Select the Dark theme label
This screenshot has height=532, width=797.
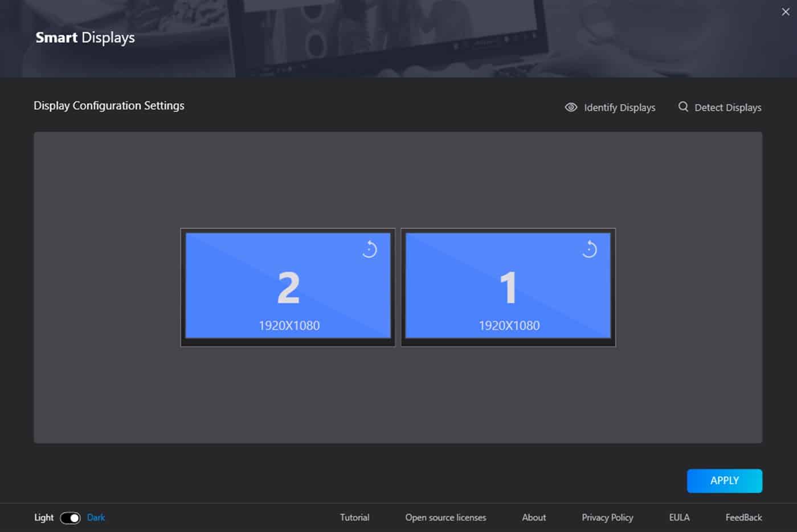tap(96, 517)
